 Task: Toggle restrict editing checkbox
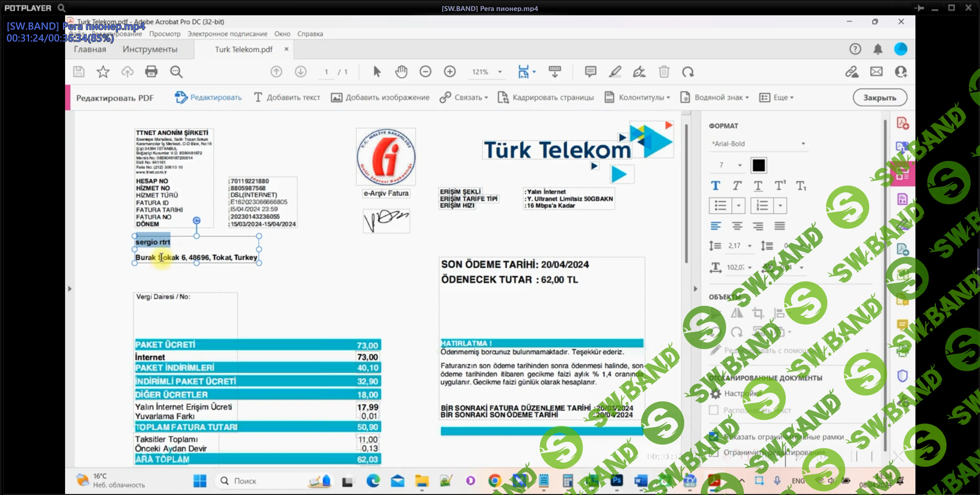point(714,452)
